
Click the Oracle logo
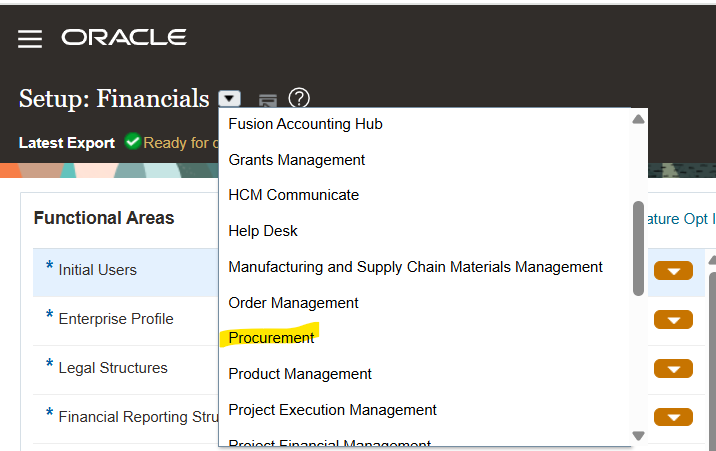[x=124, y=38]
